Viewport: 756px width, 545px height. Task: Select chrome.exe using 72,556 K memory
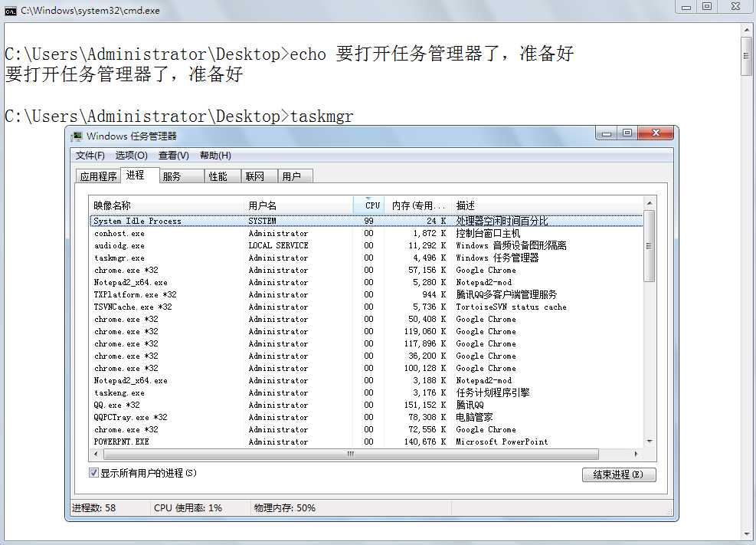tap(366, 430)
